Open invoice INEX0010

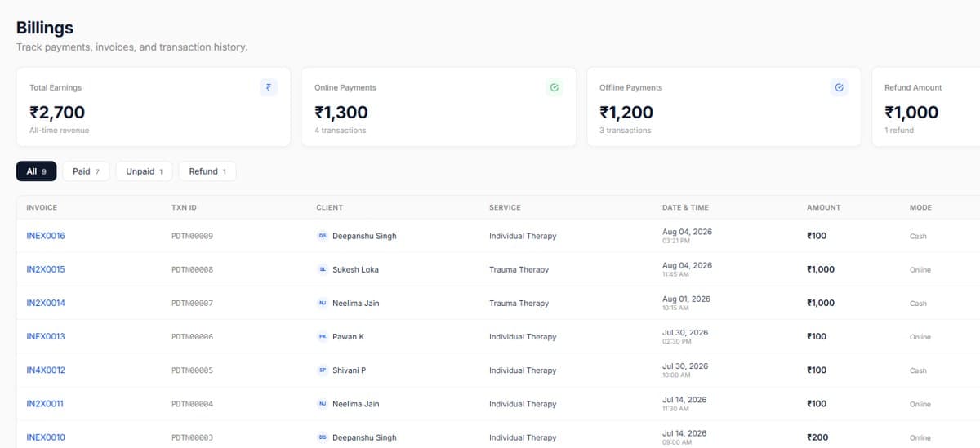46,437
